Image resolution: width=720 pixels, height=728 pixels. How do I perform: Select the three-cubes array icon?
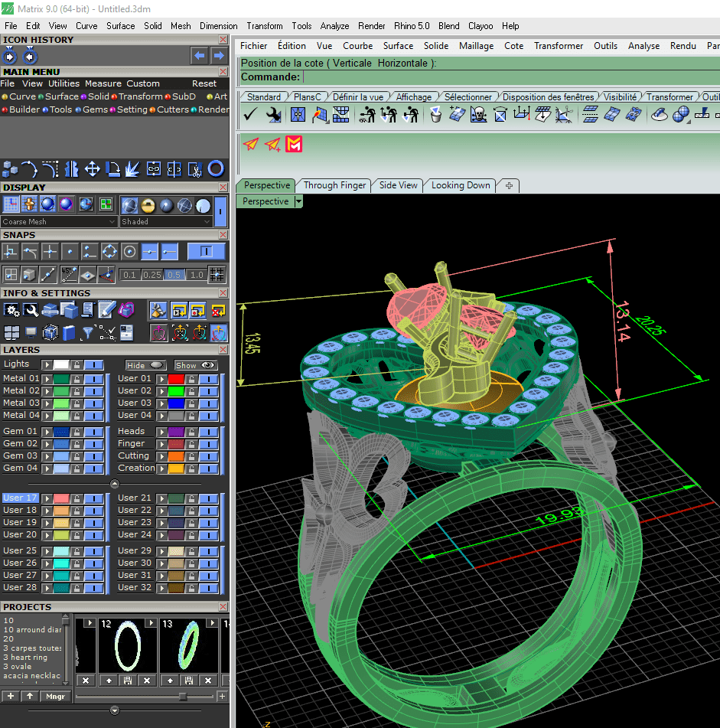click(10, 169)
